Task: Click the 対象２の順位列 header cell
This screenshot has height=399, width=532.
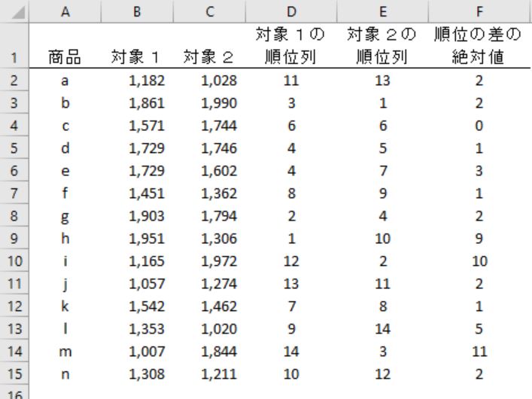Action: (382, 45)
